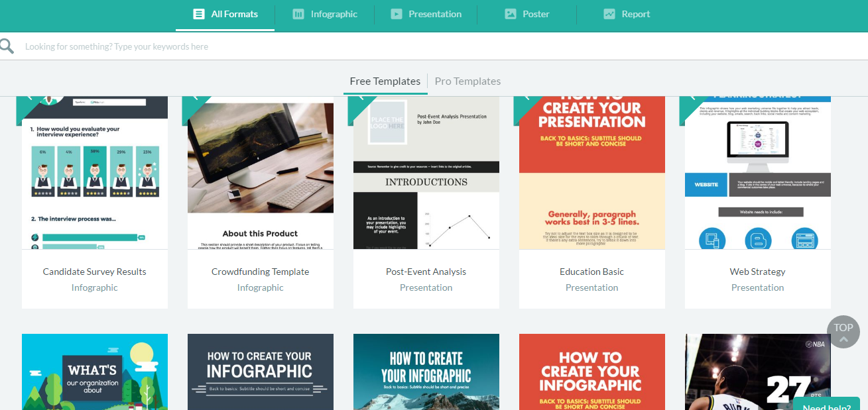Open the "What's our organization about" thumbnail
Viewport: 868px width, 410px height.
(x=95, y=372)
